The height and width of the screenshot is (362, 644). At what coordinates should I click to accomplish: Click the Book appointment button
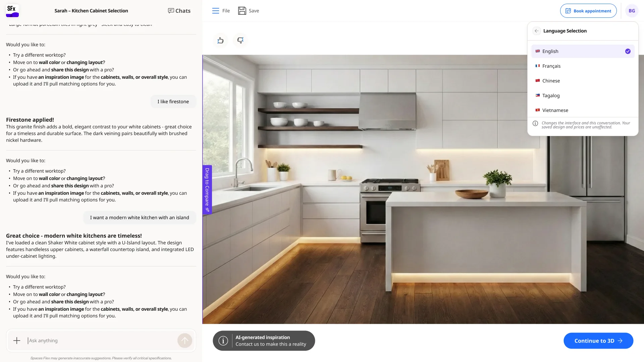coord(588,11)
